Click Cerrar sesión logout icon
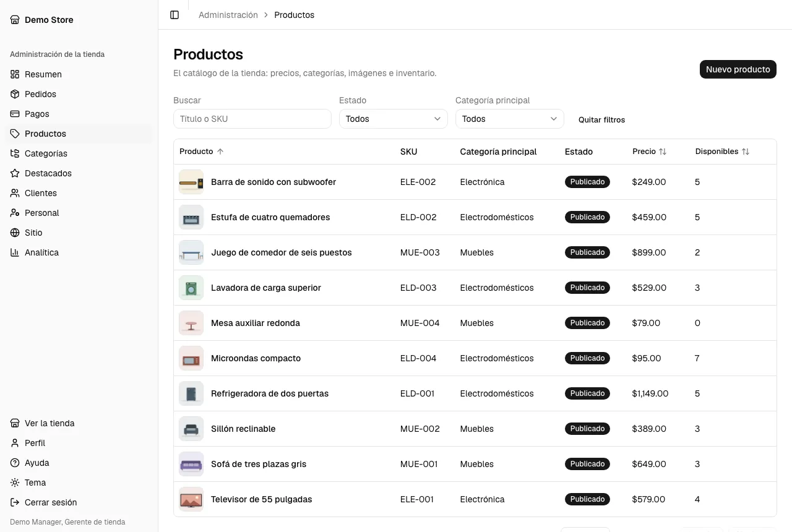Screen dimensions: 792x532 click(x=15, y=502)
